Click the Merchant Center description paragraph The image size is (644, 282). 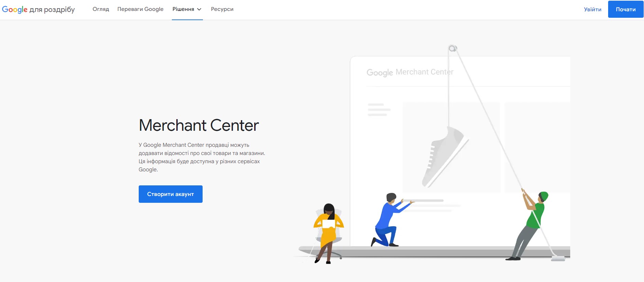[202, 157]
